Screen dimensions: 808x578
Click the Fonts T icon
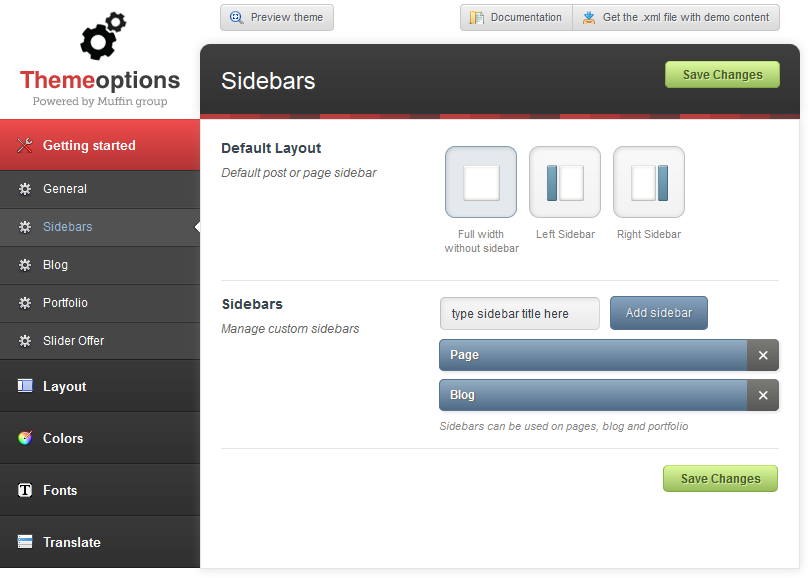[25, 490]
